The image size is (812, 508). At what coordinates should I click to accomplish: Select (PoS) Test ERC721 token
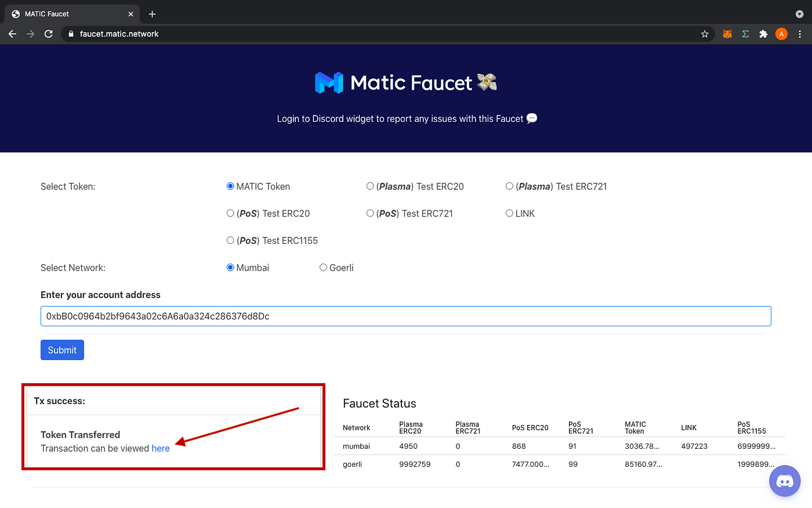[x=370, y=214]
